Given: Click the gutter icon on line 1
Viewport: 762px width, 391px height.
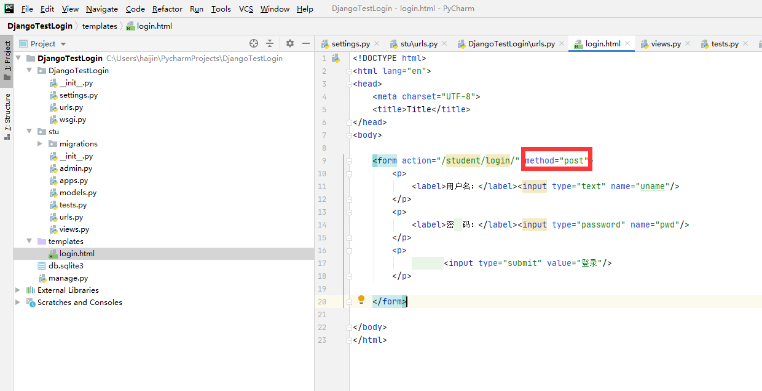Looking at the screenshot, I should (x=335, y=58).
